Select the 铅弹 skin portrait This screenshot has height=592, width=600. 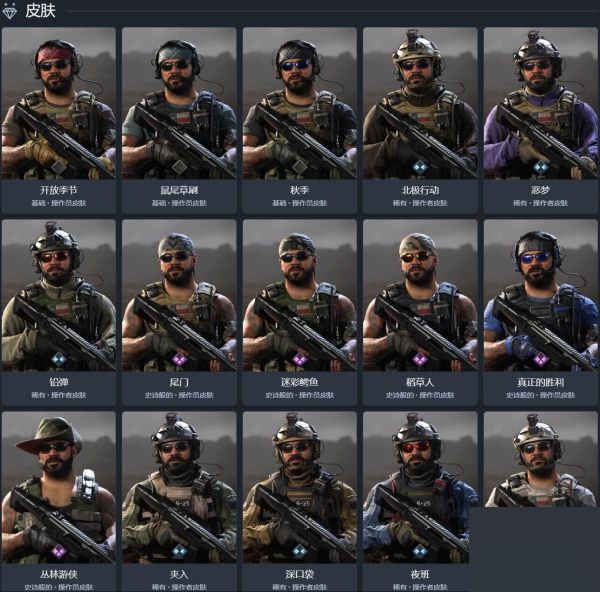click(59, 295)
